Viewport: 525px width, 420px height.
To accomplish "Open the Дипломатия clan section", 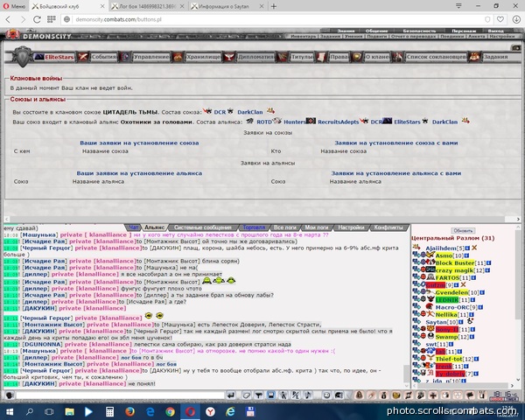I will pyautogui.click(x=255, y=57).
